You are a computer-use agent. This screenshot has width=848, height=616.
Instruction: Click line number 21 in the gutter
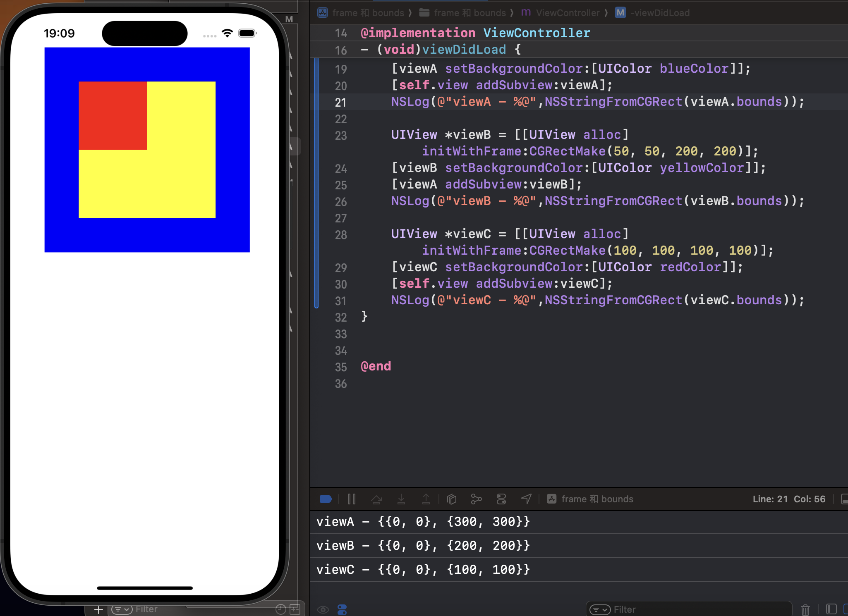(x=340, y=103)
